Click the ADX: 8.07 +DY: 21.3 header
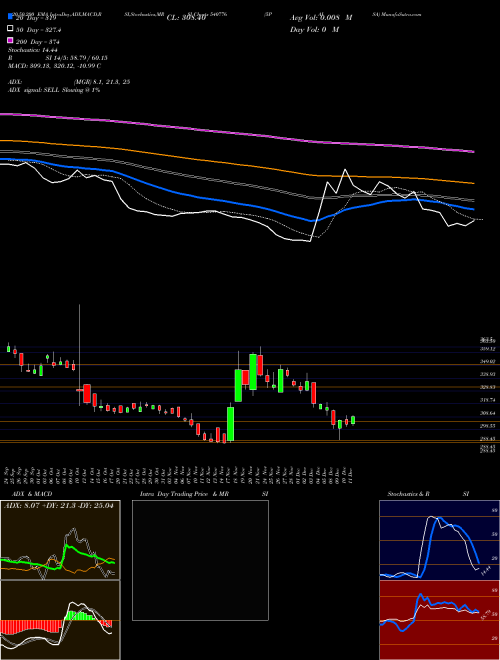This screenshot has height=660, width=500. coord(59,505)
